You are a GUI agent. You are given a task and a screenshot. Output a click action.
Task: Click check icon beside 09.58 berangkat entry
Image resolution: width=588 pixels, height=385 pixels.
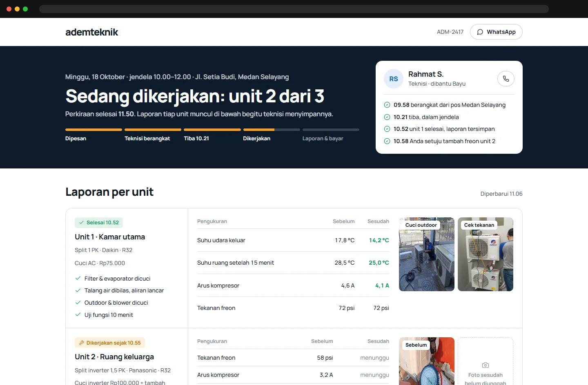click(387, 105)
